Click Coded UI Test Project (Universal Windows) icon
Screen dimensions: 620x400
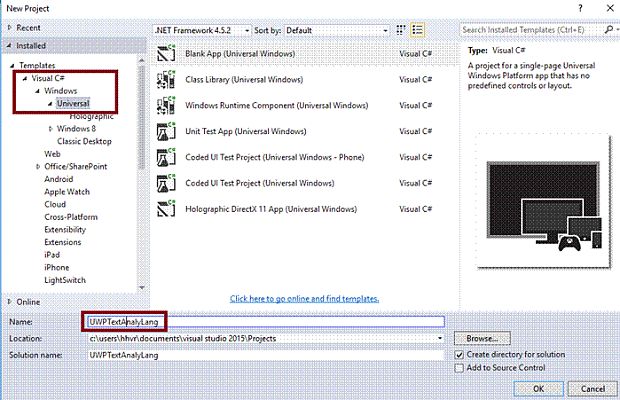[166, 183]
